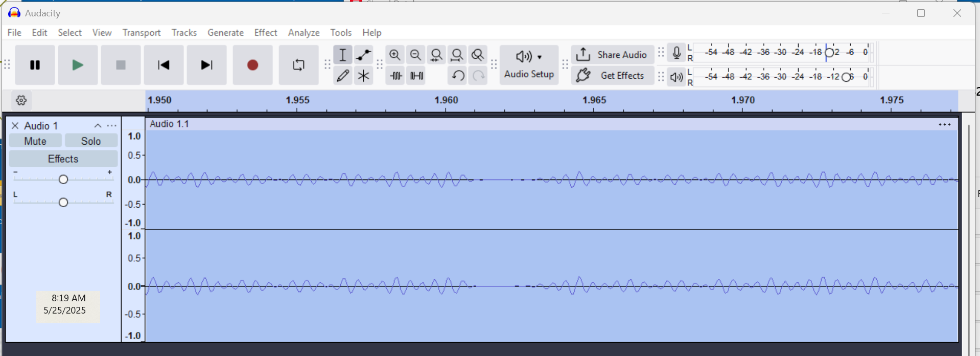Click the Share Audio button

pyautogui.click(x=612, y=55)
